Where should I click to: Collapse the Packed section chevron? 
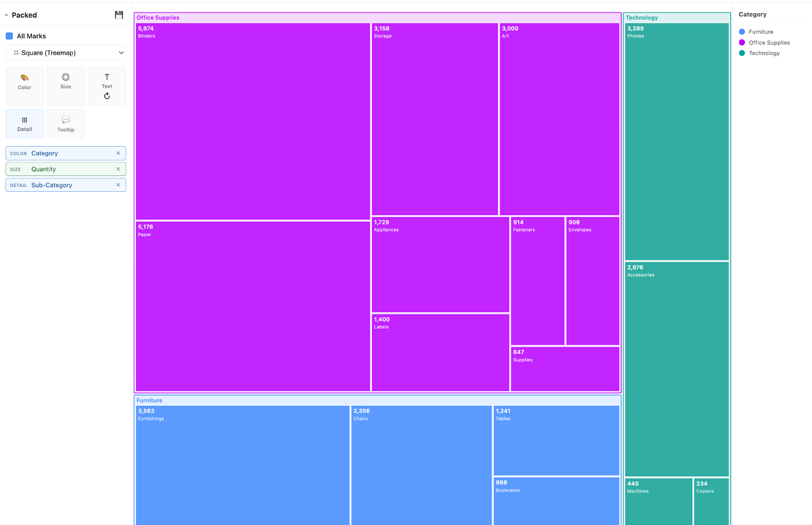coord(7,15)
